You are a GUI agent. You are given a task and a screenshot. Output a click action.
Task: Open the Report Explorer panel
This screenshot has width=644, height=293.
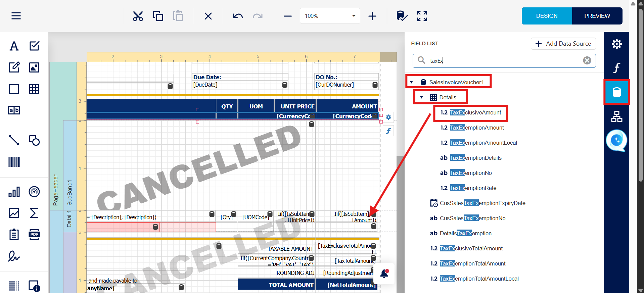coord(617,116)
